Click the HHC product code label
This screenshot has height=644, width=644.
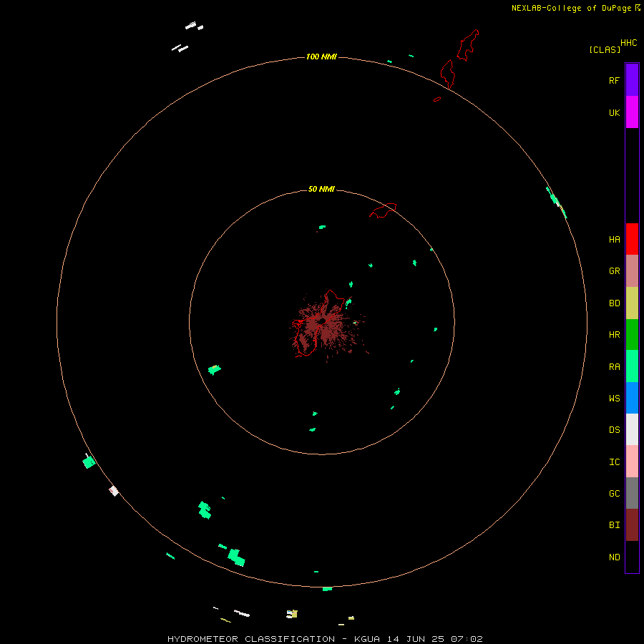[628, 43]
